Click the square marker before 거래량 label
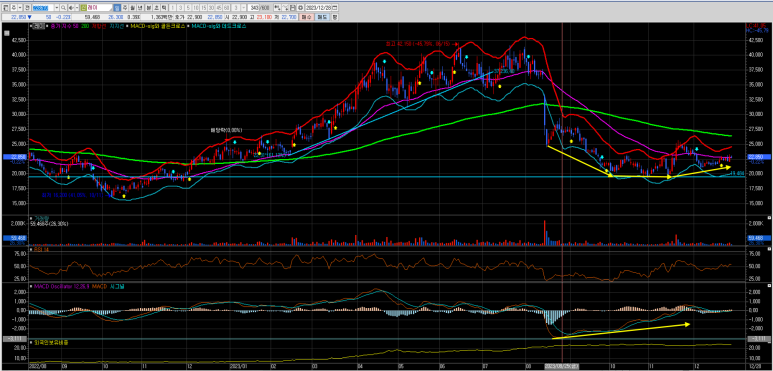The width and height of the screenshot is (773, 371). (31, 217)
